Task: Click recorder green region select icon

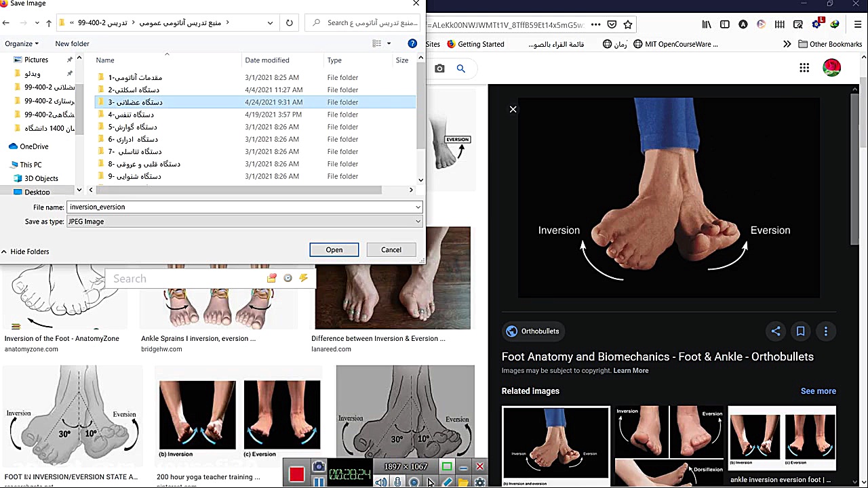Action: pos(447,466)
